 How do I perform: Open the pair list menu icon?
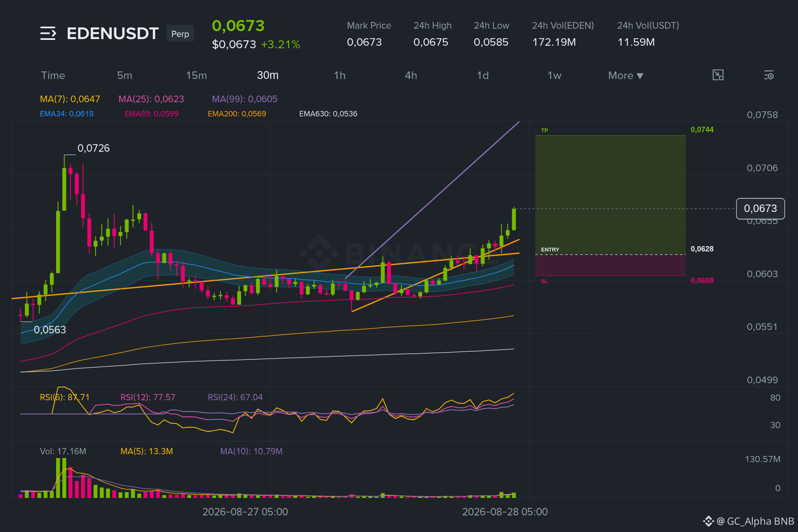point(48,33)
